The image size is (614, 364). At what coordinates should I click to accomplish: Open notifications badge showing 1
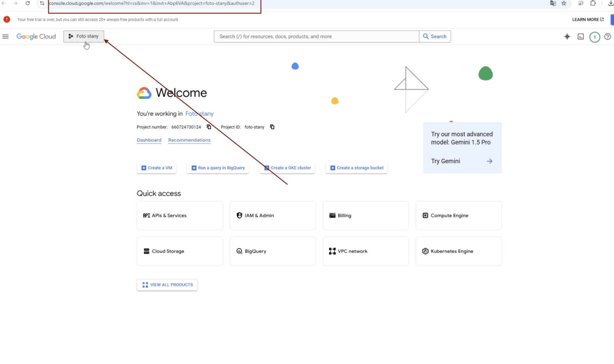[594, 37]
